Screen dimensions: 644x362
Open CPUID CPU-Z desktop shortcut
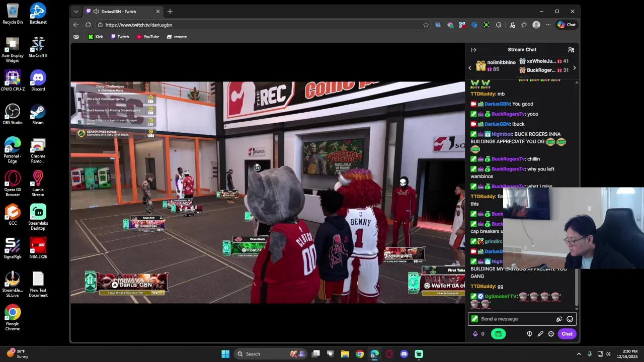click(13, 80)
